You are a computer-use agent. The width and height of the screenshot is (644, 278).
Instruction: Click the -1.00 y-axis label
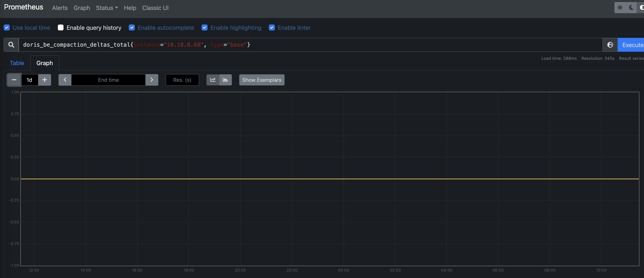coord(14,265)
